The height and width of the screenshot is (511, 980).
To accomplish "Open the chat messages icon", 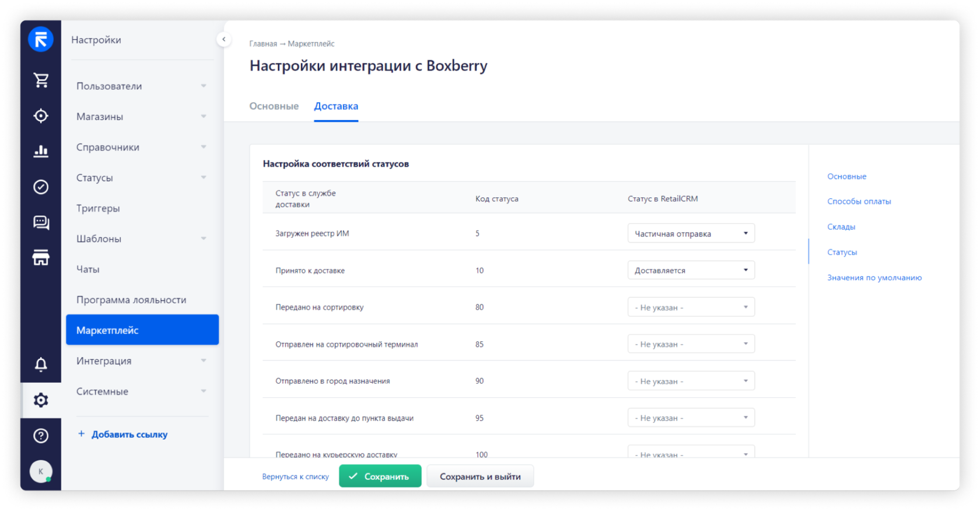I will pyautogui.click(x=41, y=222).
